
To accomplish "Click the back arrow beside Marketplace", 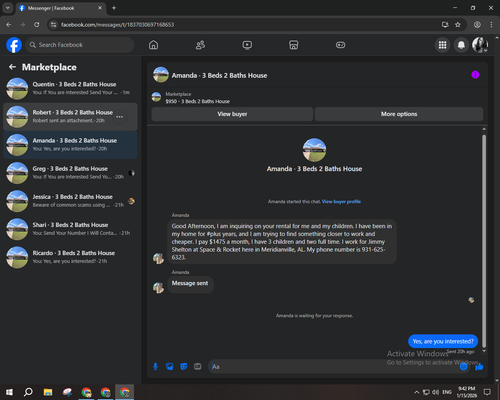I will [12, 67].
